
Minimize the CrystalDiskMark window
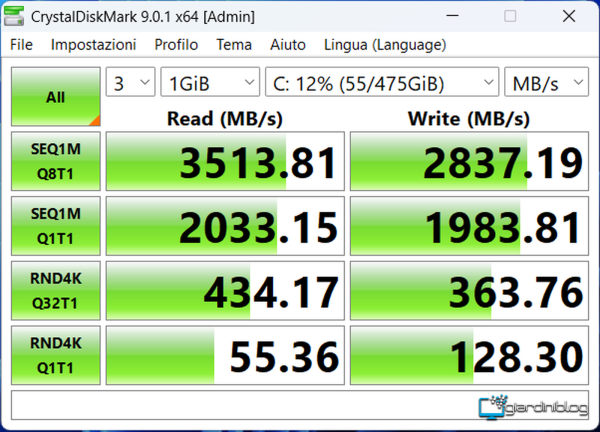(x=452, y=16)
